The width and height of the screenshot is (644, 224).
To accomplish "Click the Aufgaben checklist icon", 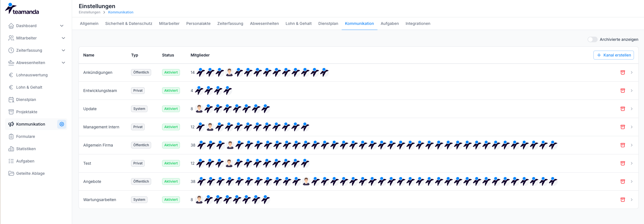I will coord(11,161).
